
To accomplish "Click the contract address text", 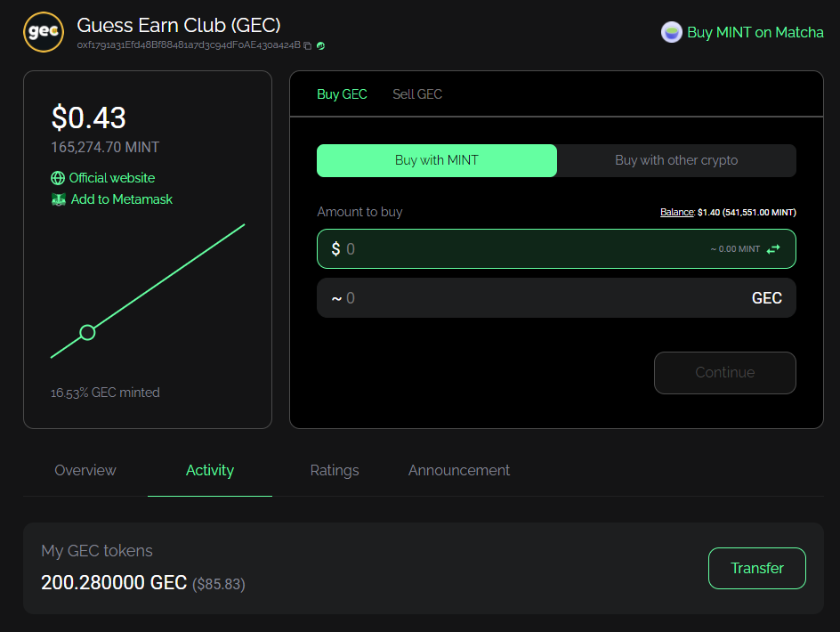I will pos(189,45).
